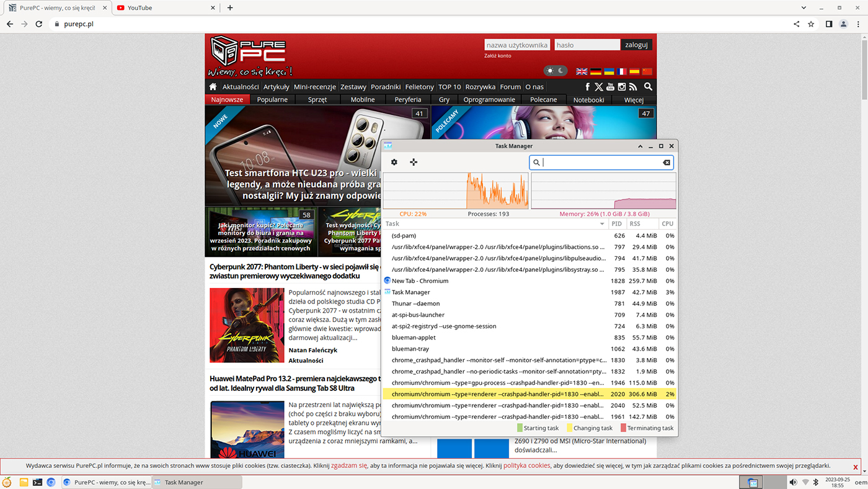The height and width of the screenshot is (489, 868).
Task: Click the crosshair window-identify icon in Task Manager
Action: tap(414, 162)
